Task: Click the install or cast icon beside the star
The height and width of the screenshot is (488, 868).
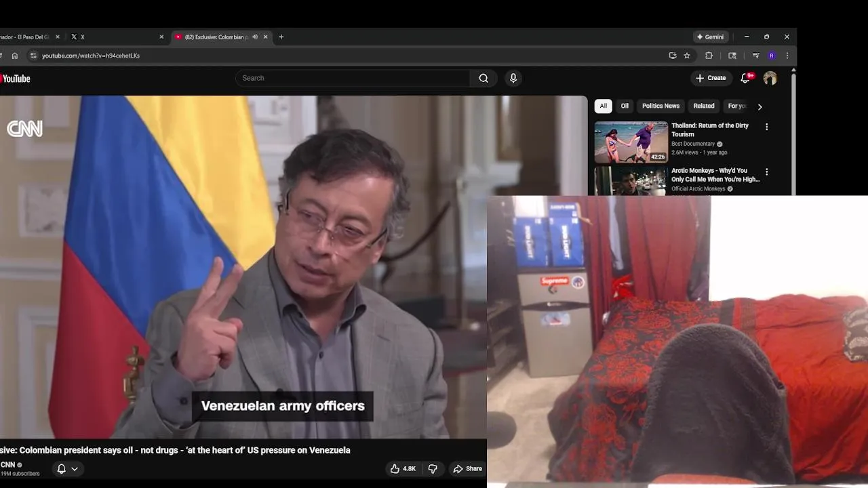Action: pos(673,56)
